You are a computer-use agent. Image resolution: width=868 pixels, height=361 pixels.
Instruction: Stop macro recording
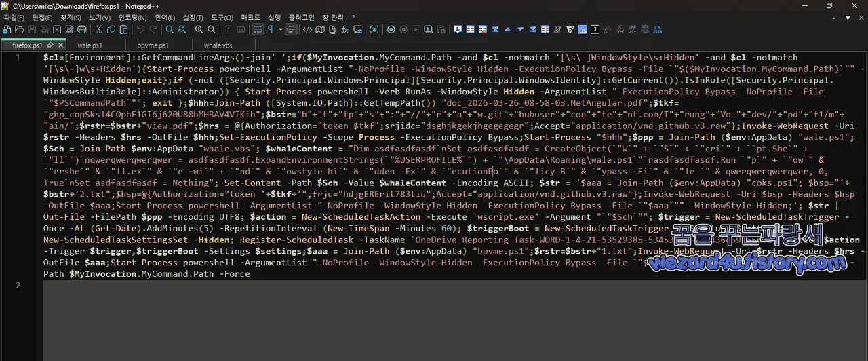403,30
